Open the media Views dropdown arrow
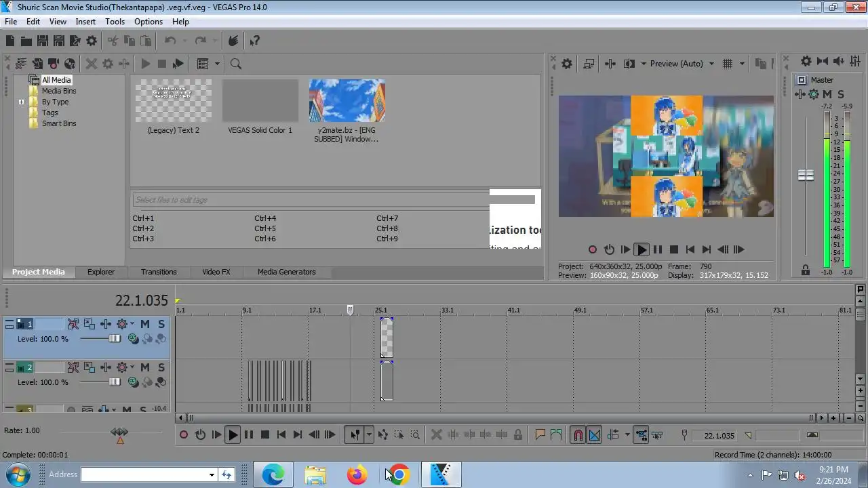This screenshot has width=868, height=488. [217, 64]
